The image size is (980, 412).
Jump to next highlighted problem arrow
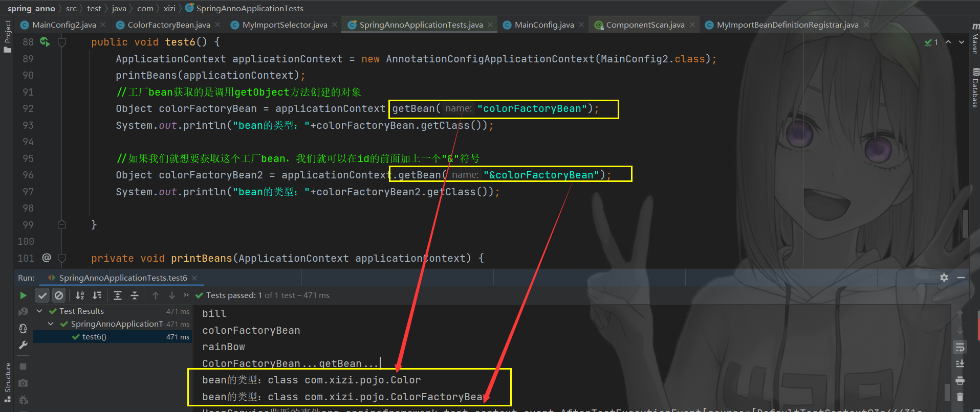coord(962,42)
